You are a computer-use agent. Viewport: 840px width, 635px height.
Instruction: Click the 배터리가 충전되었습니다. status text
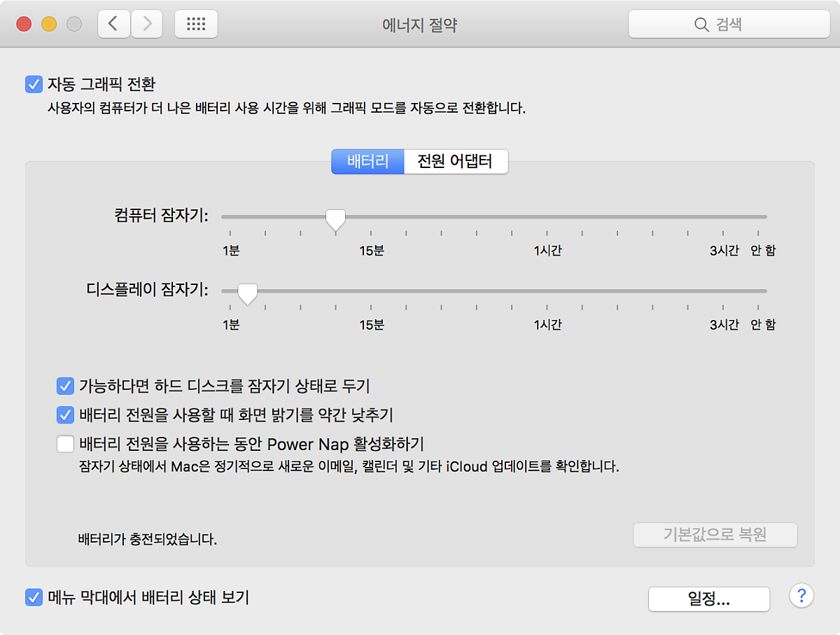point(147,540)
